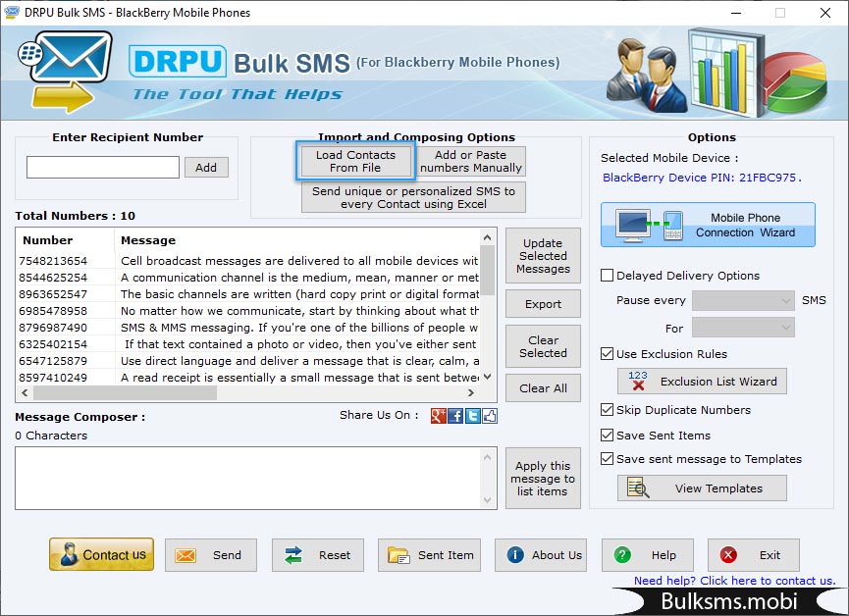Click Add recipient number button
The image size is (849, 616).
click(206, 168)
